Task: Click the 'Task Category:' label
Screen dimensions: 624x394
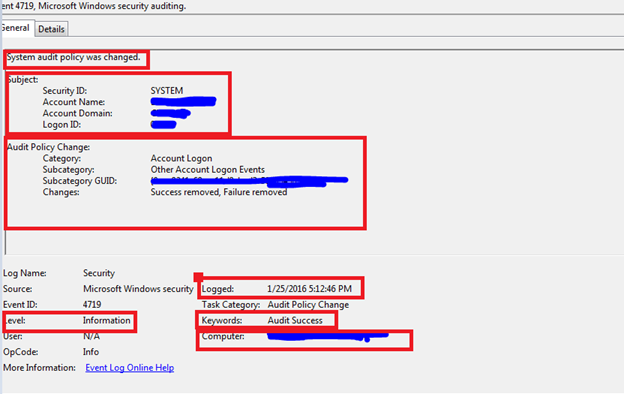Action: coord(231,305)
